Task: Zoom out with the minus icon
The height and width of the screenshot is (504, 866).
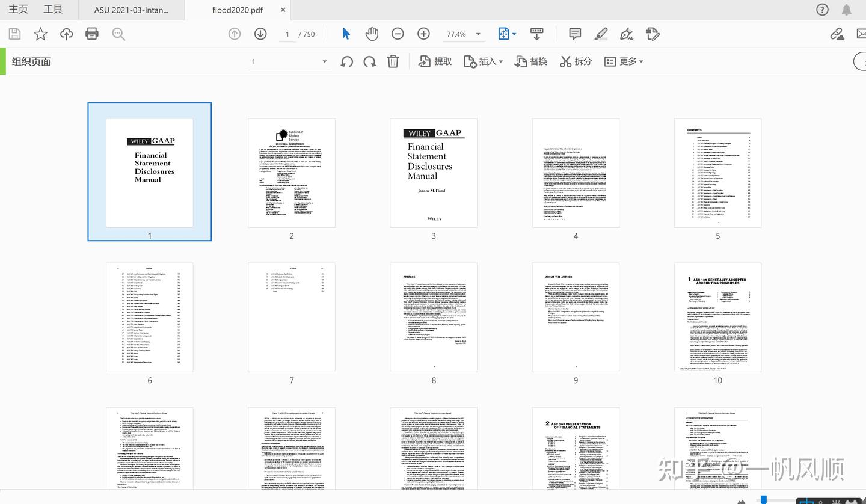Action: point(398,34)
